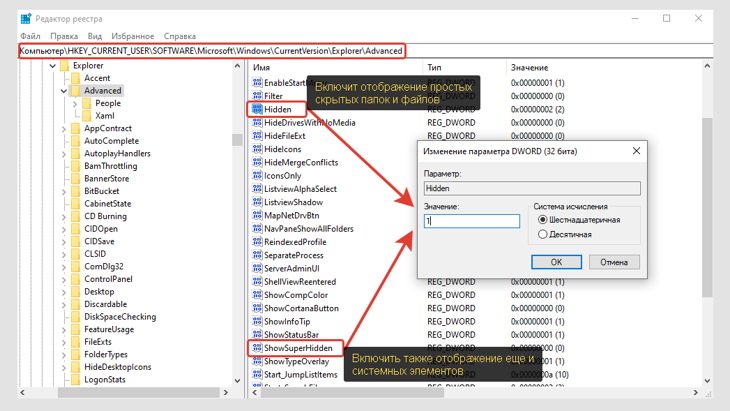This screenshot has width=730, height=411.
Task: Select the Filter DWORD value icon
Action: (257, 96)
